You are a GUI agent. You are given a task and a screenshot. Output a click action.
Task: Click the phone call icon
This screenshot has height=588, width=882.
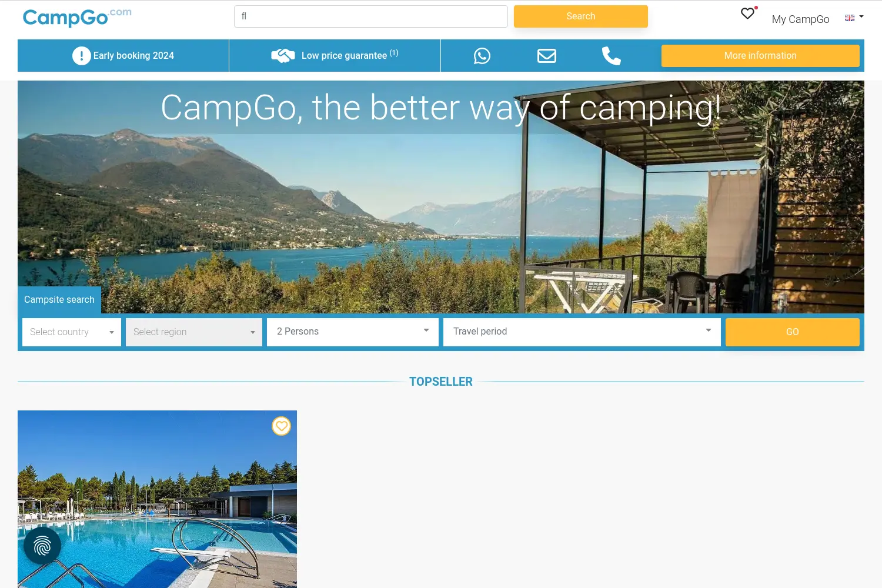click(x=612, y=56)
